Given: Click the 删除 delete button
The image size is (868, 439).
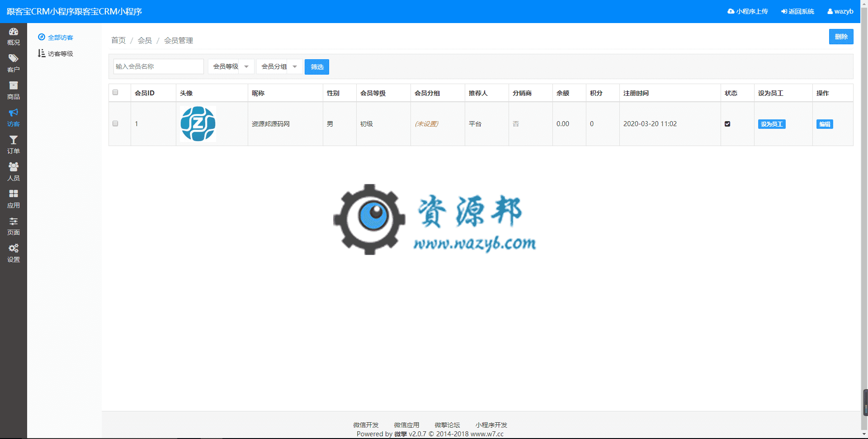Looking at the screenshot, I should (x=841, y=37).
